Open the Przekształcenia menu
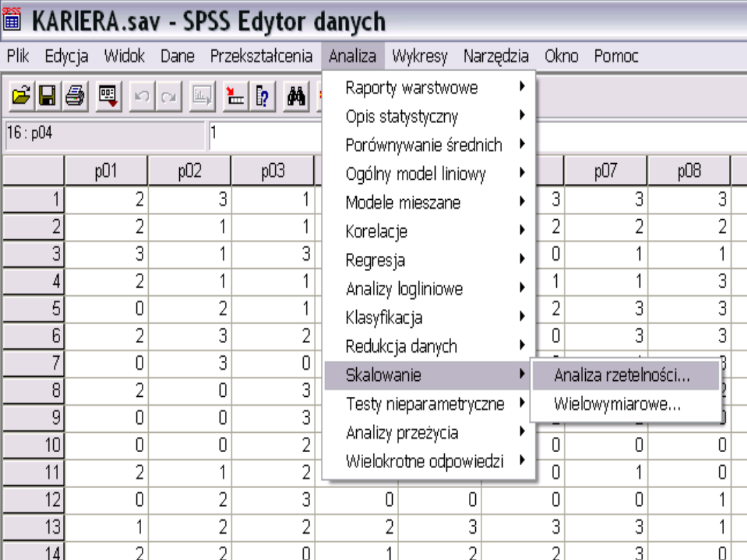The width and height of the screenshot is (747, 560). (261, 56)
